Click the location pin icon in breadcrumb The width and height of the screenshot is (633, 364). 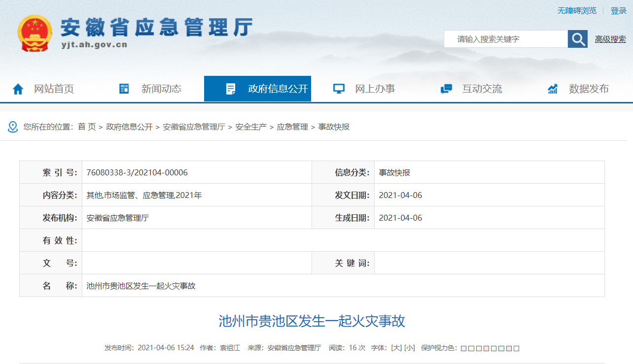pos(13,127)
